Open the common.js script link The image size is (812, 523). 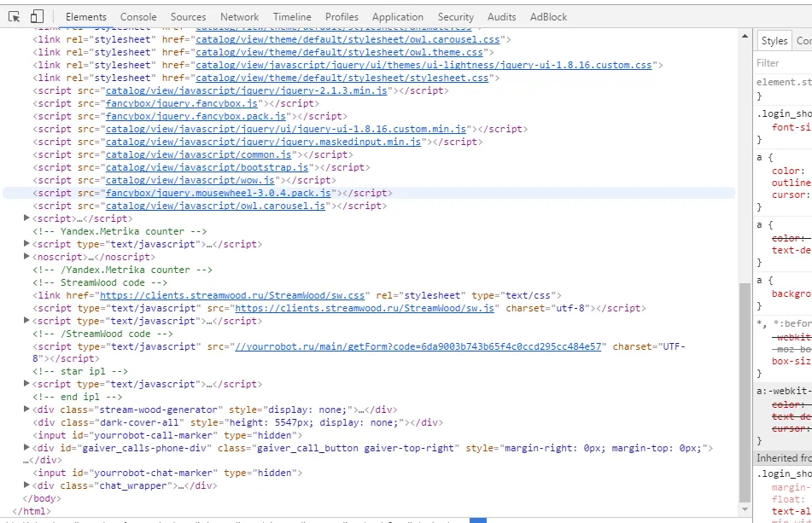pyautogui.click(x=199, y=154)
